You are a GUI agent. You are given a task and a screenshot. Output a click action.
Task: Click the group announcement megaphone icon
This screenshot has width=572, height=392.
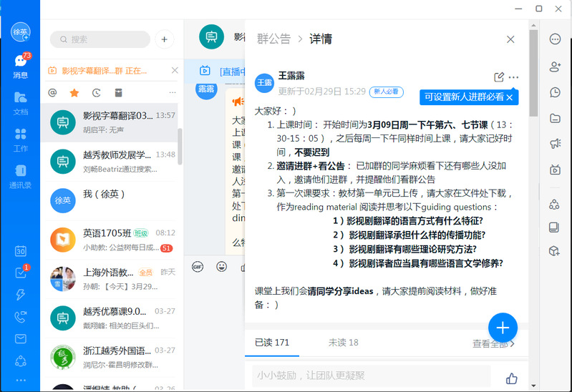tap(554, 144)
